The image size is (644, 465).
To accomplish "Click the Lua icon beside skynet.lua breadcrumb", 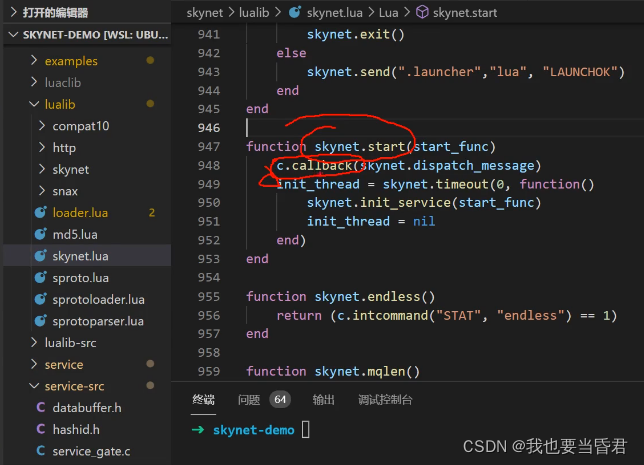I will [x=295, y=12].
